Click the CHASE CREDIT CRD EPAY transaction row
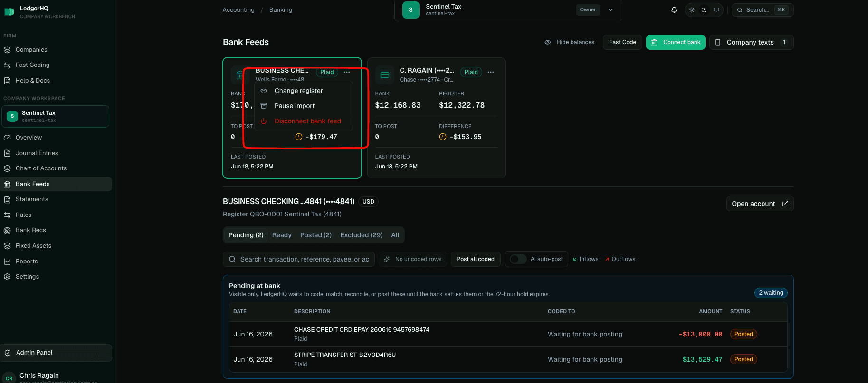Image resolution: width=868 pixels, height=383 pixels. (508, 334)
